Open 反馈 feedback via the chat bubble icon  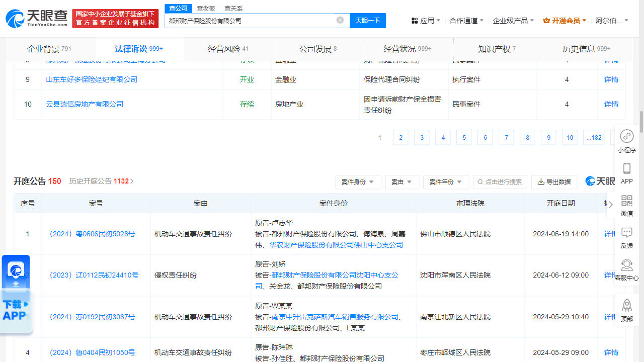(x=626, y=236)
